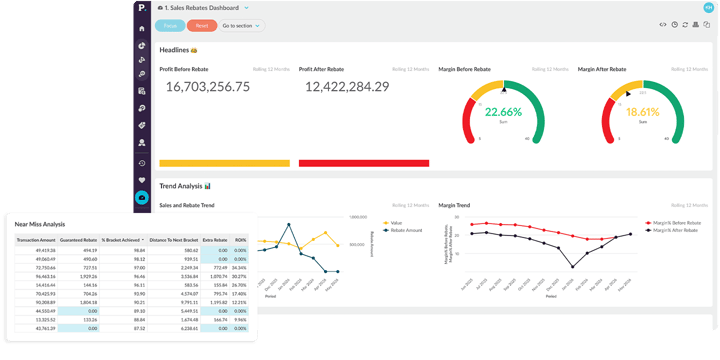The height and width of the screenshot is (360, 720).
Task: Open the user person icon in sidebar
Action: click(x=142, y=142)
